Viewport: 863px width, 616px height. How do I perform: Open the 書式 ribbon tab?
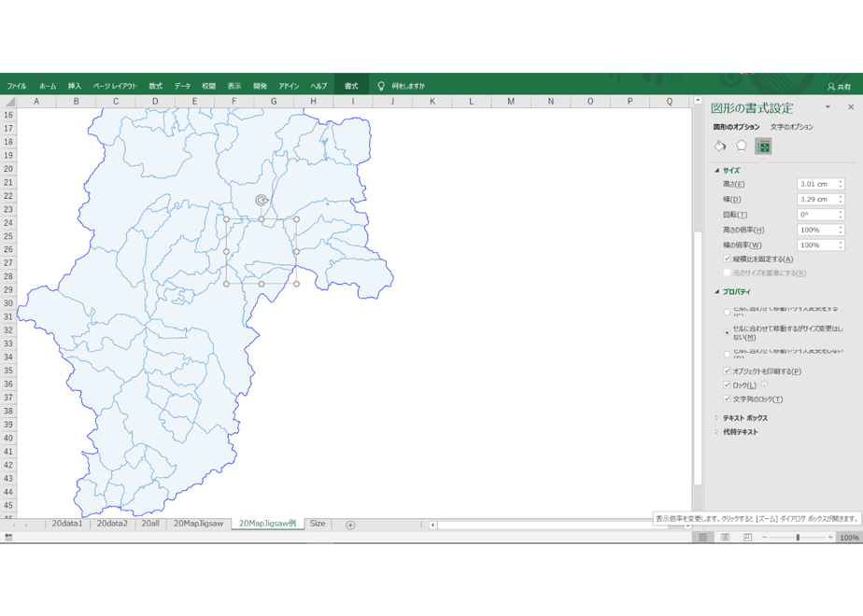tap(351, 86)
